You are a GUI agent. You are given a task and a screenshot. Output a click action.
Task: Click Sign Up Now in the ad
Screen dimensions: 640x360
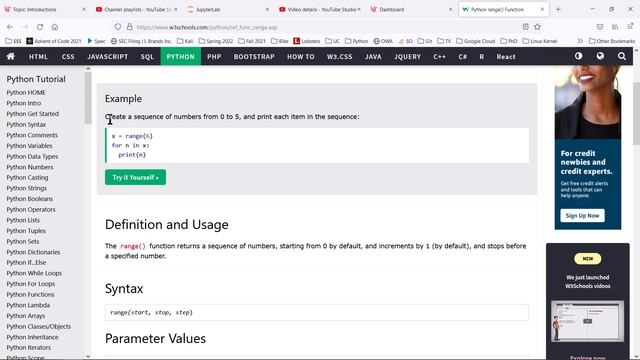pos(582,216)
